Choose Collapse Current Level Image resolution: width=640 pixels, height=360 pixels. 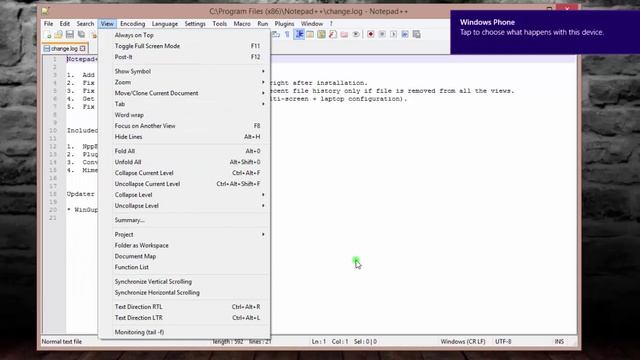(184, 173)
